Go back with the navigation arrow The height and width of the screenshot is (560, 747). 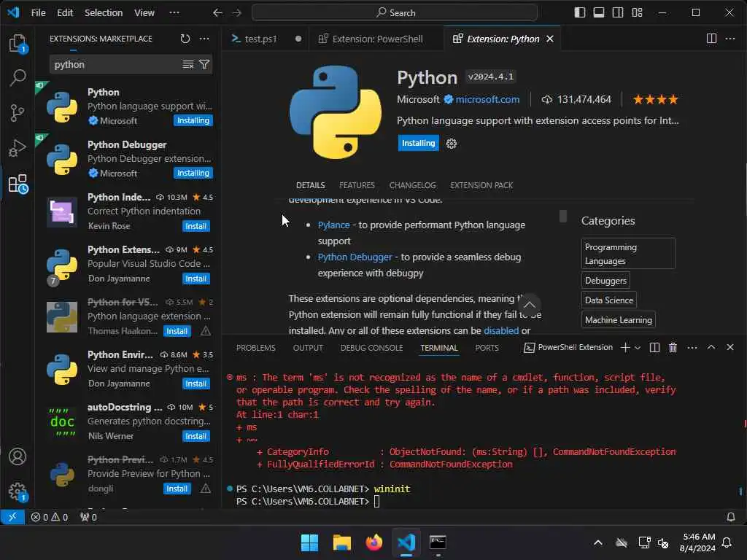(217, 13)
